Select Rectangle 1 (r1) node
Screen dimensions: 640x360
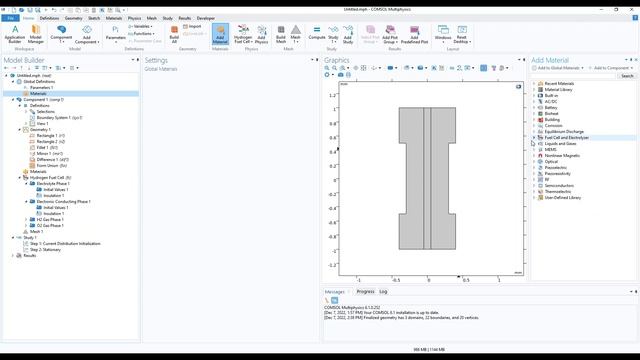click(51, 136)
